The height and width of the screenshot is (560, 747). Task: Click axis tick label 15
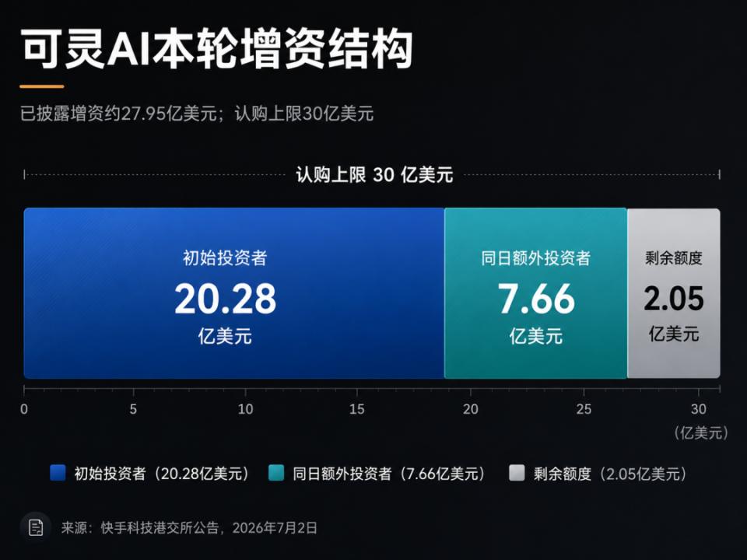[357, 409]
